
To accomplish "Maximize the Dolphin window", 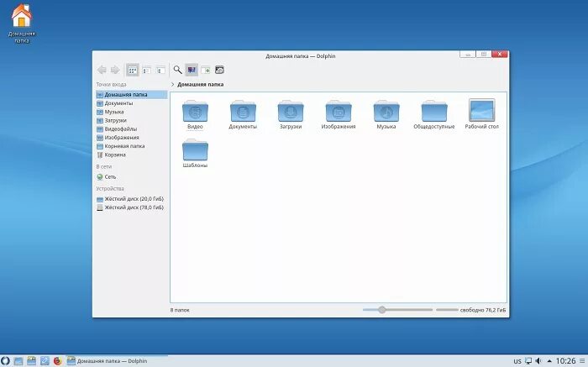I will tap(484, 54).
